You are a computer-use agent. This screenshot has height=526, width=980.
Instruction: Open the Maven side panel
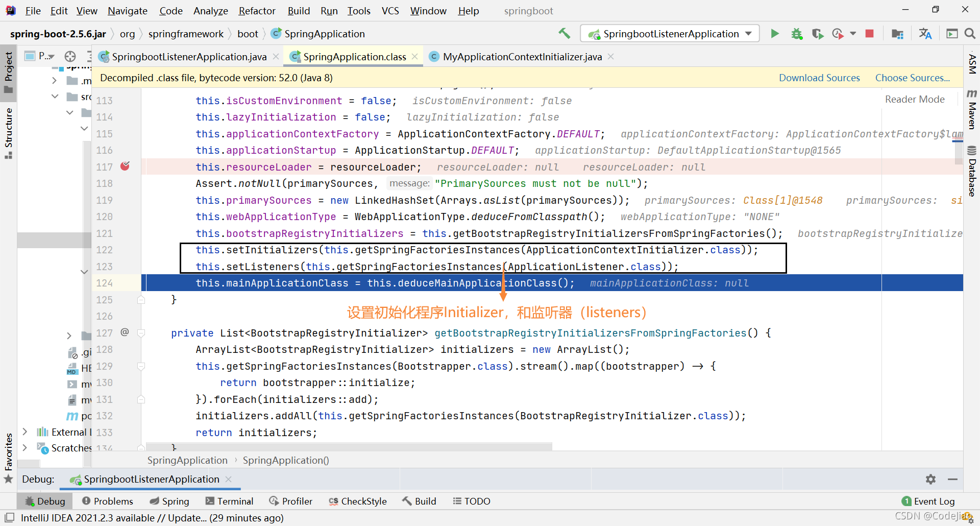[972, 109]
